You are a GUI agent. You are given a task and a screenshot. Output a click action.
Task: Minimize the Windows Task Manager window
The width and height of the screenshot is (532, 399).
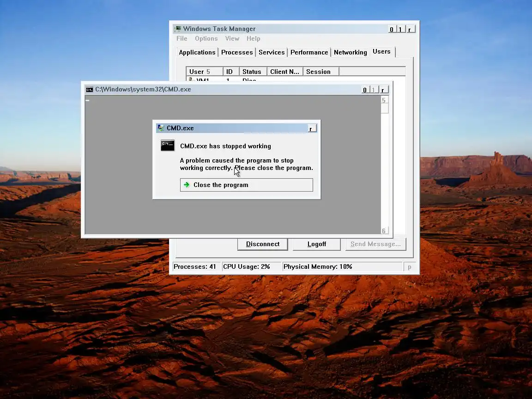[392, 30]
